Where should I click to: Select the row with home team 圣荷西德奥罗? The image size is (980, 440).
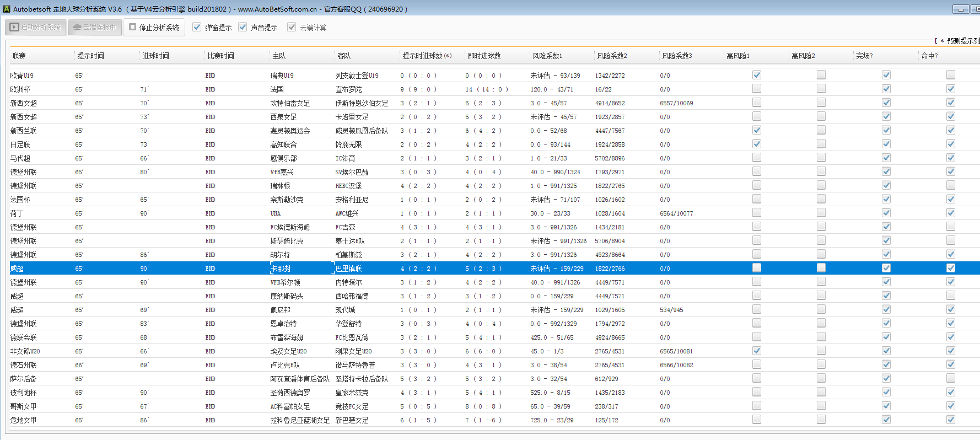pos(290,393)
